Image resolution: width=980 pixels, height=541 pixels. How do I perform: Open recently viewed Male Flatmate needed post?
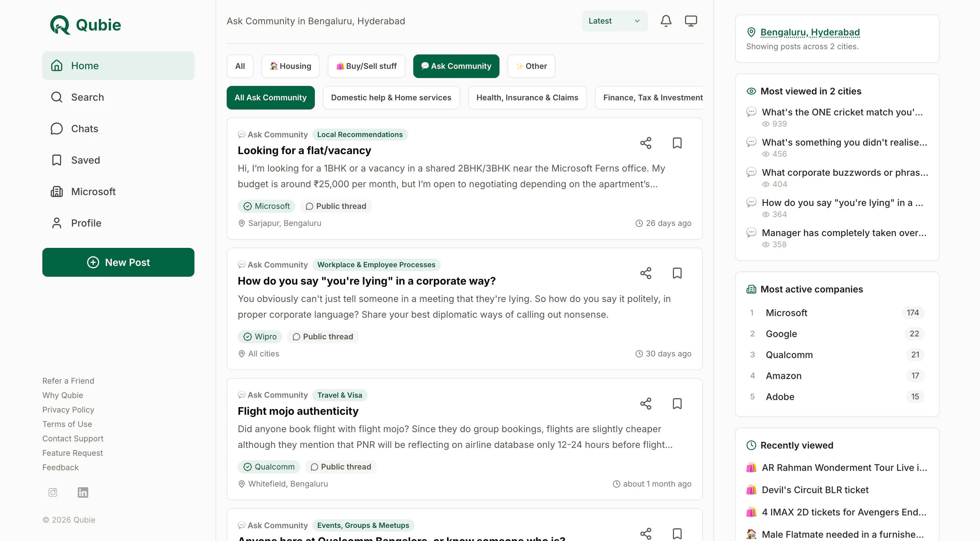pyautogui.click(x=837, y=534)
